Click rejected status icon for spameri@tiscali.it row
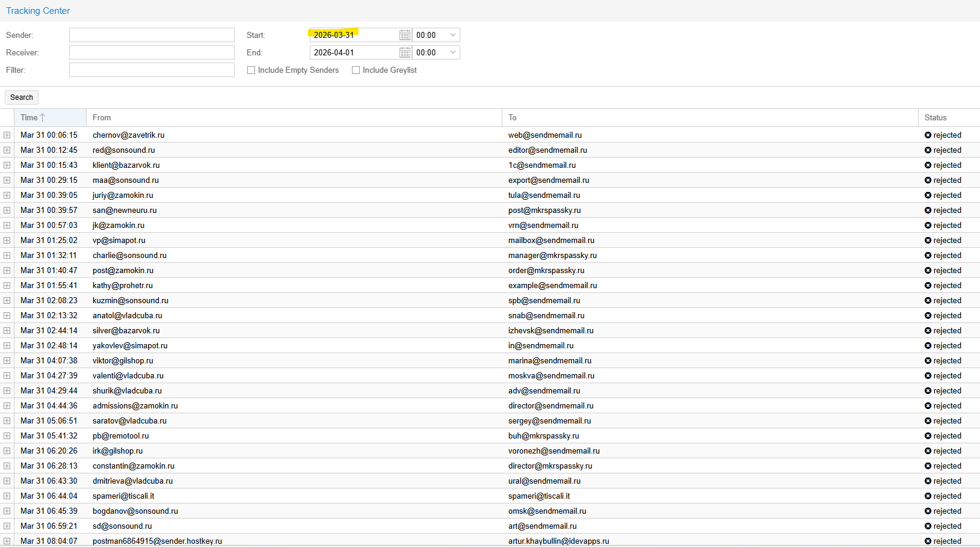Image resolution: width=980 pixels, height=548 pixels. pos(928,496)
